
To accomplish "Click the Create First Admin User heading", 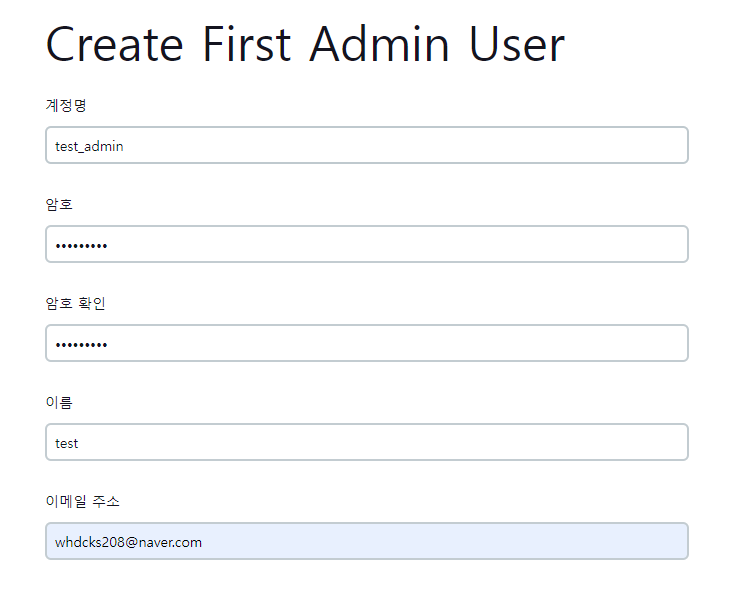I will click(x=305, y=45).
